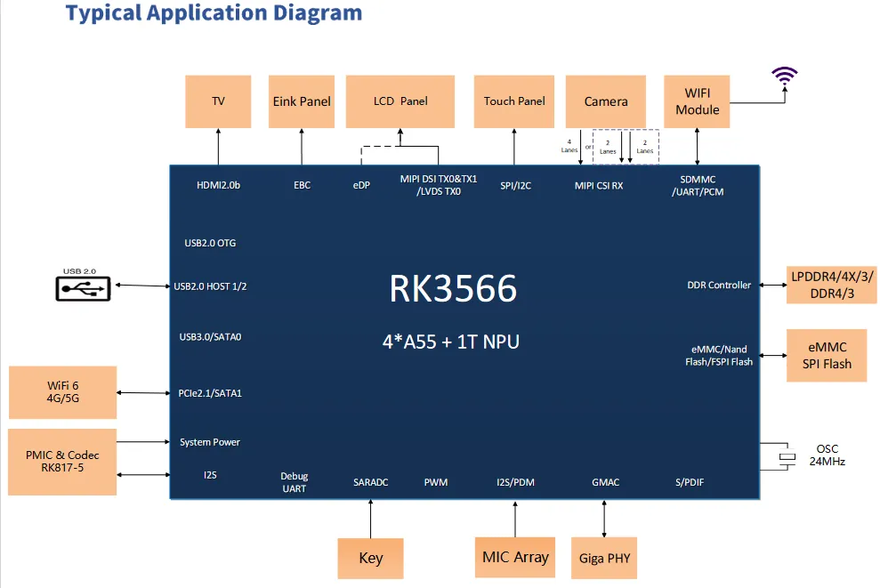Image resolution: width=880 pixels, height=588 pixels.
Task: Click the "SDMMC /UART/PCM" label
Action: click(698, 186)
